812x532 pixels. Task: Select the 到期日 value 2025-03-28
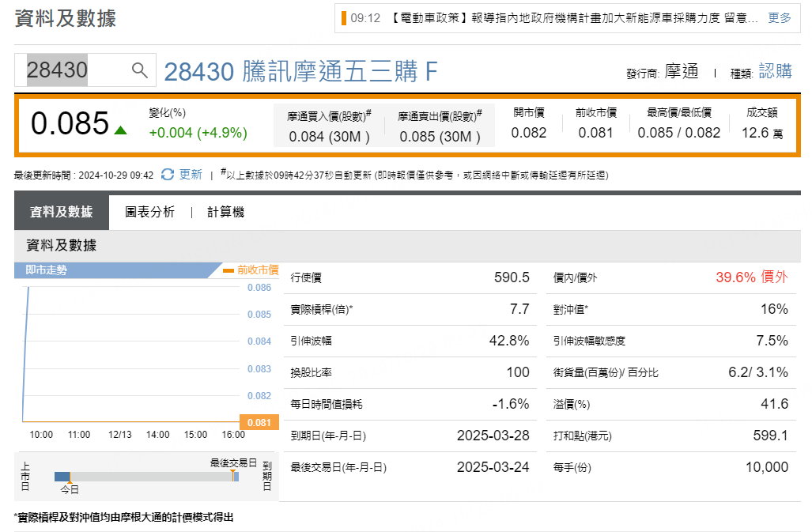[x=493, y=436]
